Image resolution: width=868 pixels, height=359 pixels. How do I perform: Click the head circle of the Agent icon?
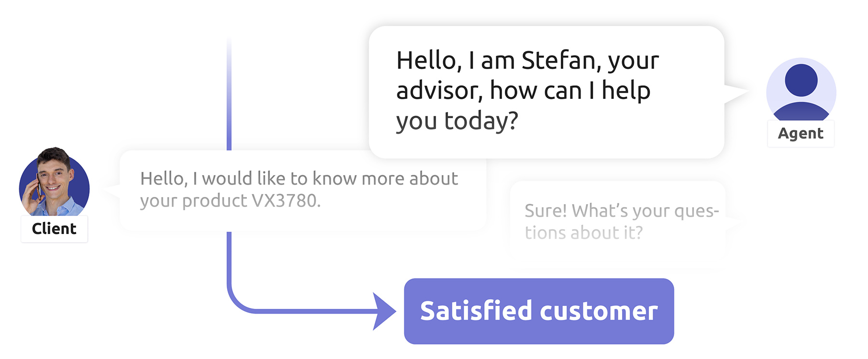801,80
